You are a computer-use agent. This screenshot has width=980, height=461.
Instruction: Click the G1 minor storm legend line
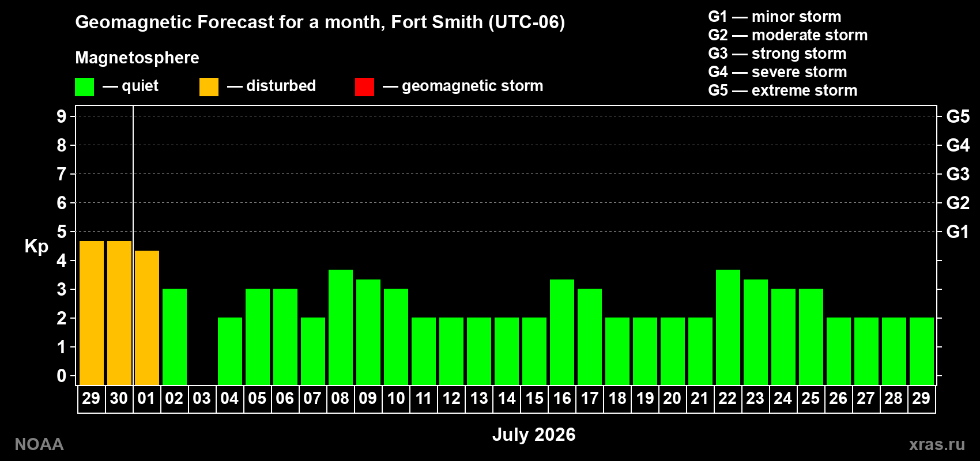click(x=775, y=17)
